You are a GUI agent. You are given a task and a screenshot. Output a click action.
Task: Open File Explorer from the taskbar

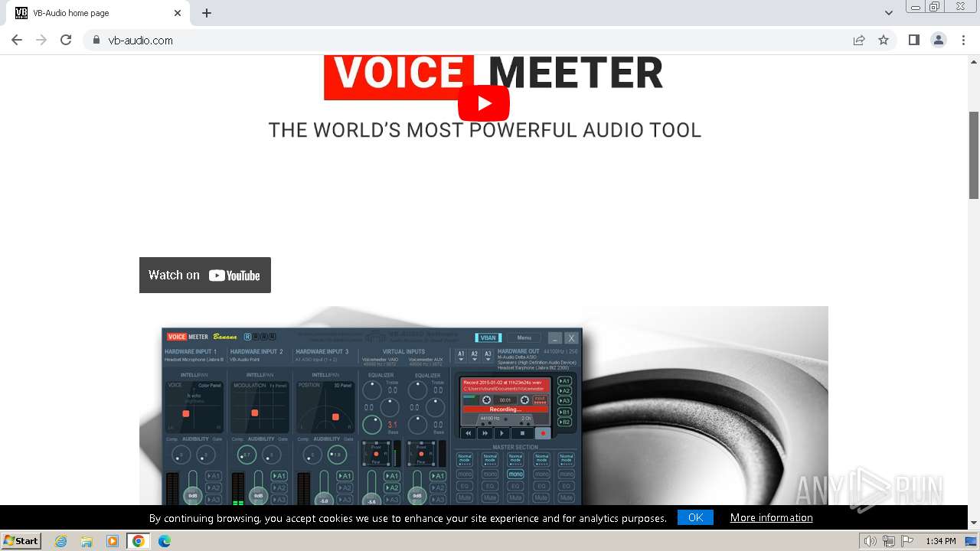tap(87, 541)
